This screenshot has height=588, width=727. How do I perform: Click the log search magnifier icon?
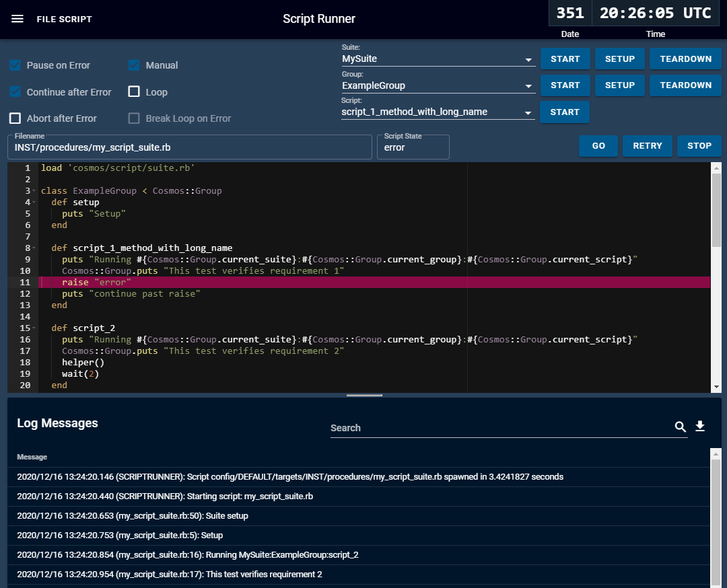681,427
